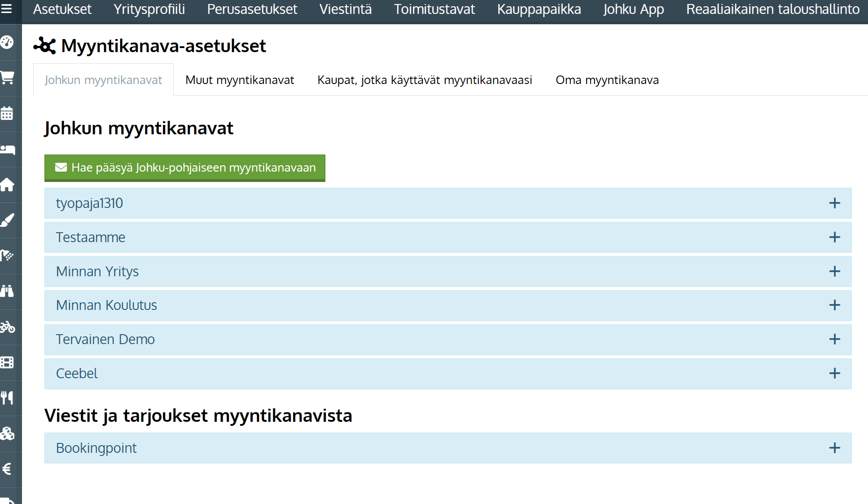Viewport: 868px width, 504px height.
Task: Open the fork and knife restaurant section
Action: [x=7, y=398]
